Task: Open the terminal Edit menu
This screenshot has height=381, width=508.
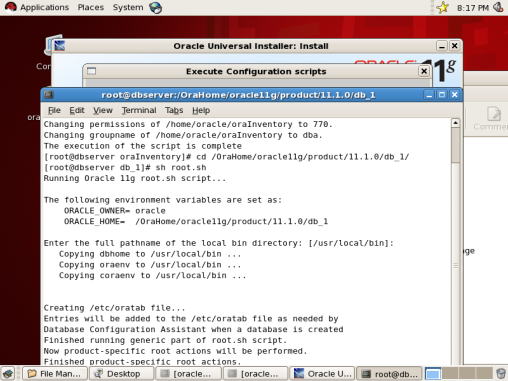Action: coord(77,110)
